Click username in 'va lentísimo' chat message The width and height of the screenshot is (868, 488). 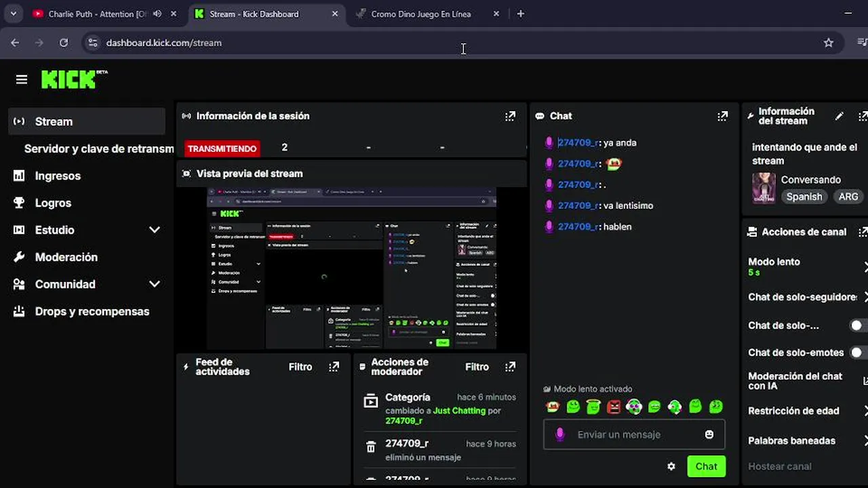(x=577, y=205)
